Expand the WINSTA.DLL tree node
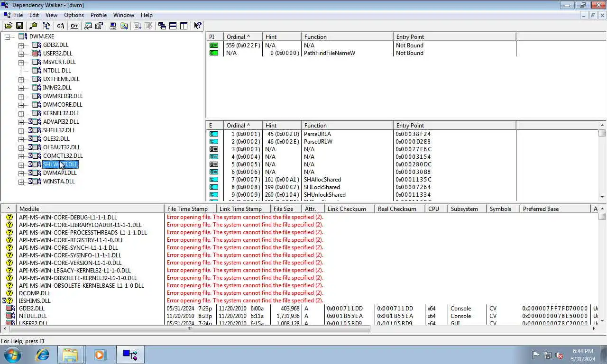Viewport: 607px width, 364px height. [x=21, y=182]
